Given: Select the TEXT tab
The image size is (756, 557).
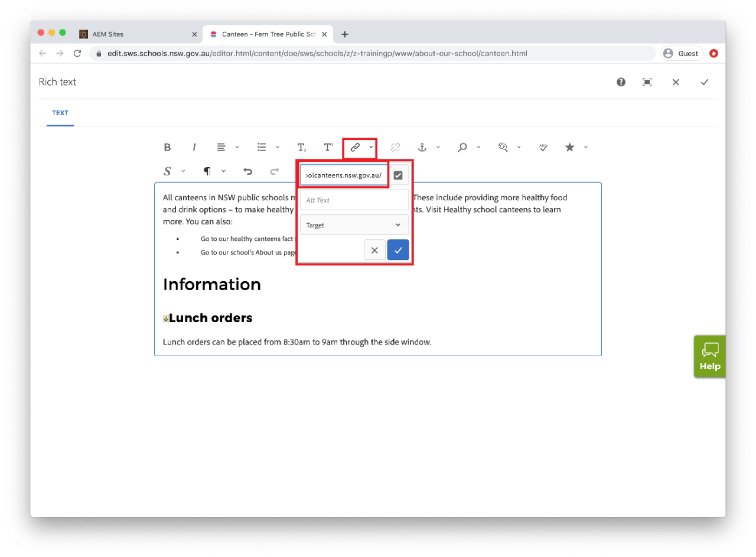Looking at the screenshot, I should point(60,113).
